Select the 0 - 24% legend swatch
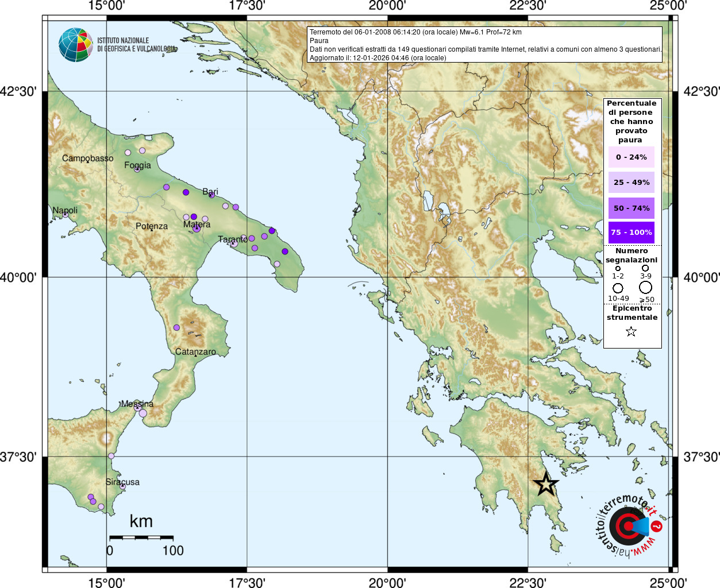The height and width of the screenshot is (588, 720). point(632,157)
